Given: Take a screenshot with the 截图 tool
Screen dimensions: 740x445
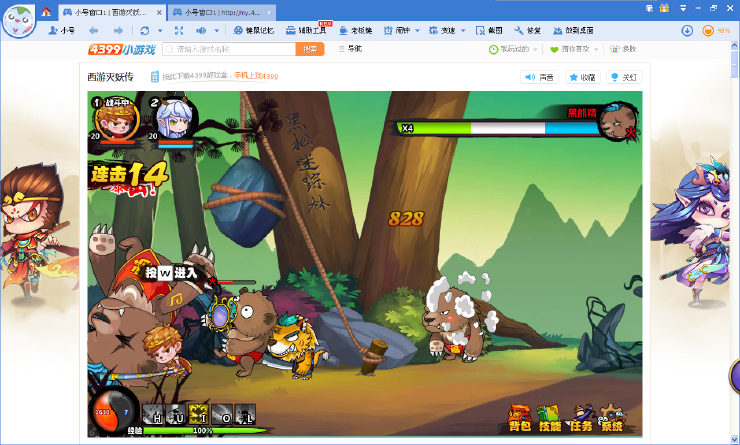Looking at the screenshot, I should [489, 30].
